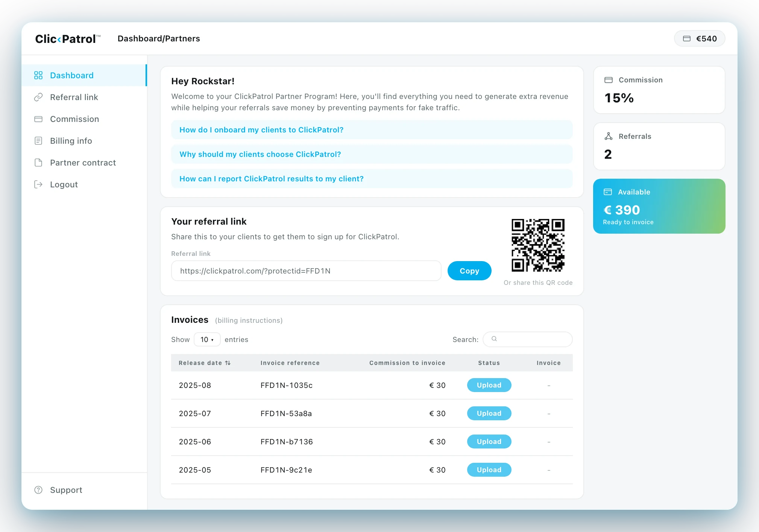The height and width of the screenshot is (532, 759).
Task: Click the Dashboard/Partners breadcrumb title
Action: click(x=159, y=38)
